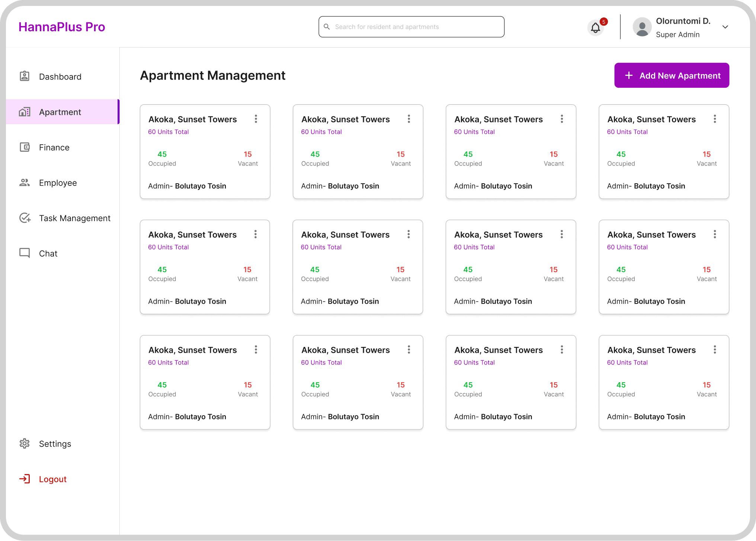This screenshot has width=756, height=541.
Task: Focus the resident and apartments search field
Action: coord(411,27)
